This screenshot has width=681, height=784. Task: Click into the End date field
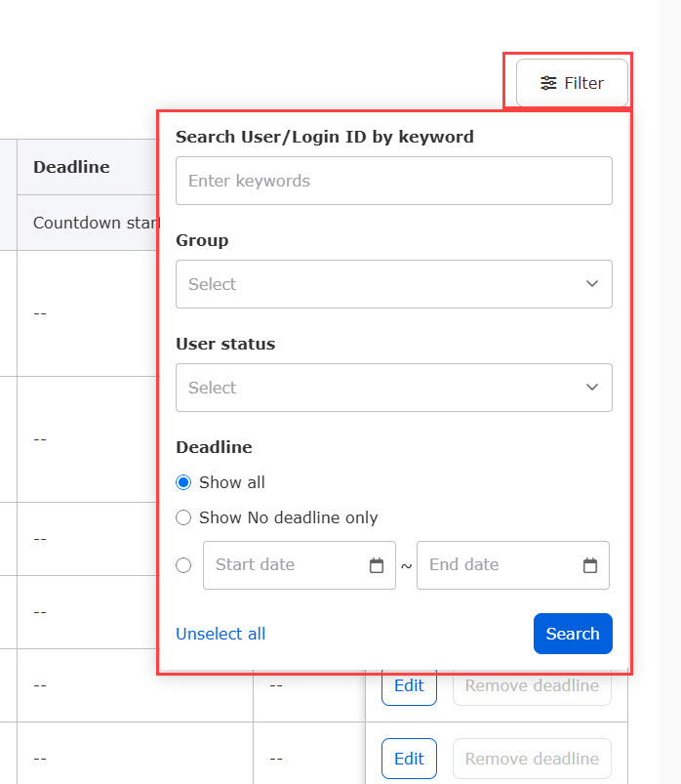point(498,565)
